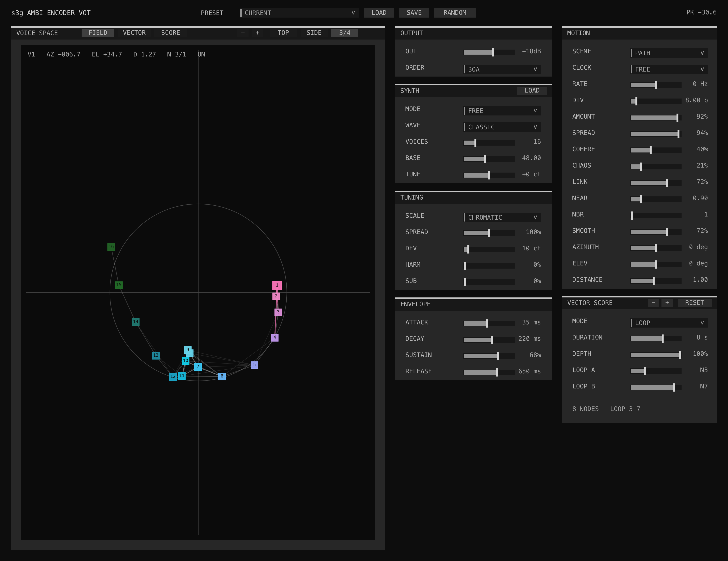
Task: Select voice node 14 in the field
Action: 135,322
